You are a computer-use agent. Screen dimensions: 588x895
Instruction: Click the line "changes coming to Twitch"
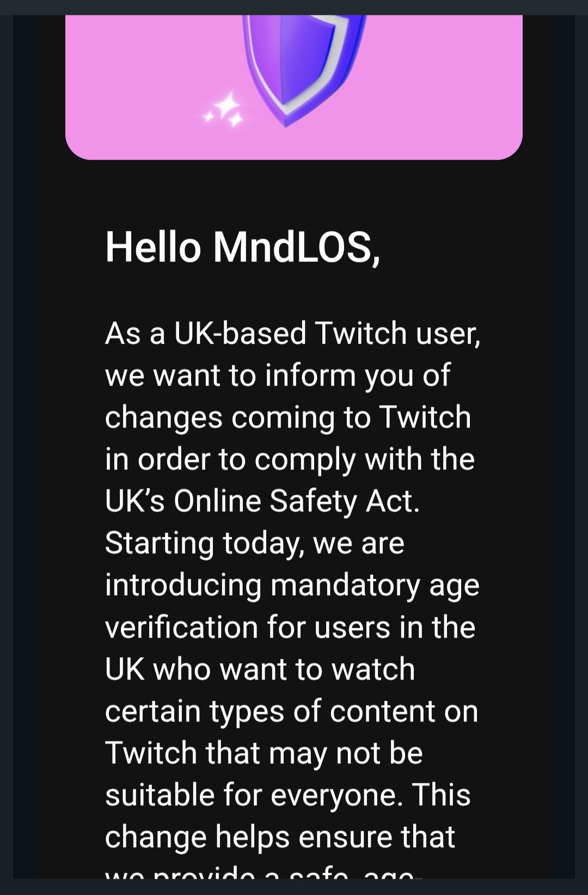[x=287, y=417]
